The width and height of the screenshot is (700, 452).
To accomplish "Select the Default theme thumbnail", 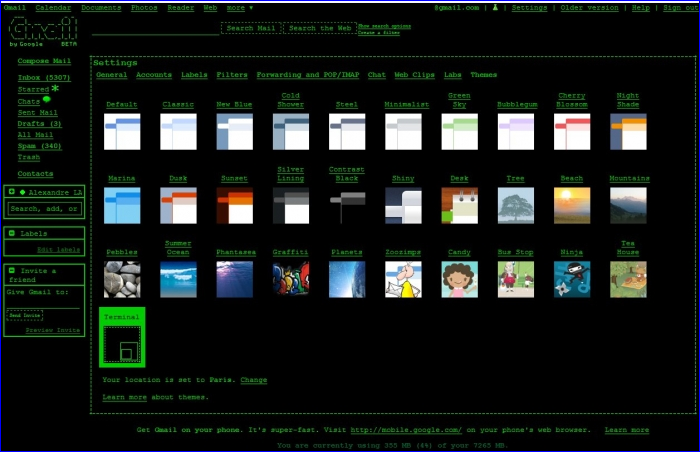I will [x=122, y=132].
